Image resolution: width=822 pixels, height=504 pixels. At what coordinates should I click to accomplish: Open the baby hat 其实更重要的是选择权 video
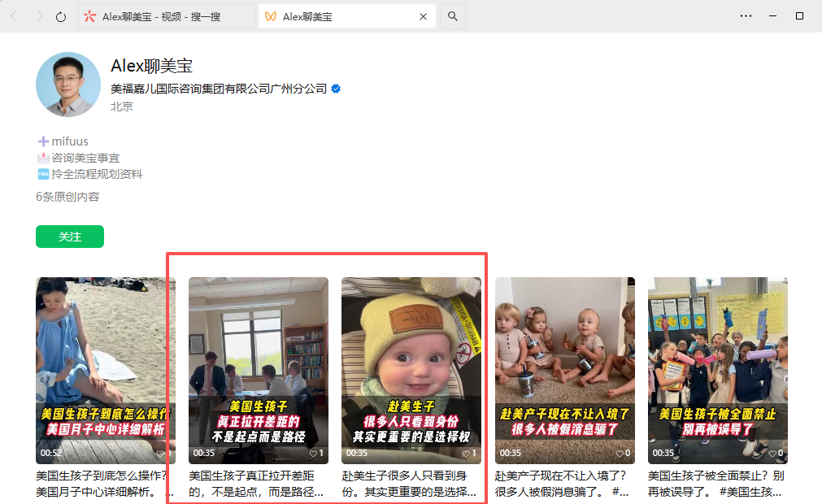click(411, 371)
